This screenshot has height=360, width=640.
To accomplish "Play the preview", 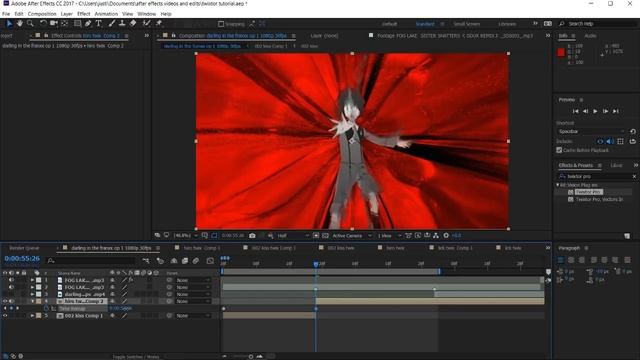I will point(595,111).
